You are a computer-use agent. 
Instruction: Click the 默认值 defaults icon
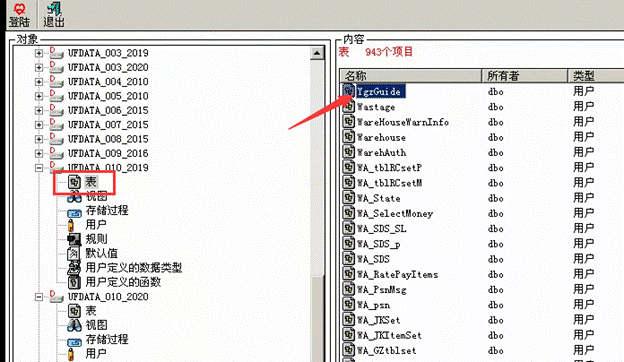pyautogui.click(x=74, y=253)
